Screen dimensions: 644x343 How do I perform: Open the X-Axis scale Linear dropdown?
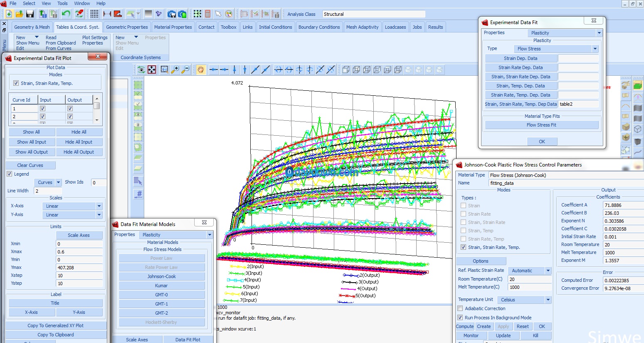(72, 206)
